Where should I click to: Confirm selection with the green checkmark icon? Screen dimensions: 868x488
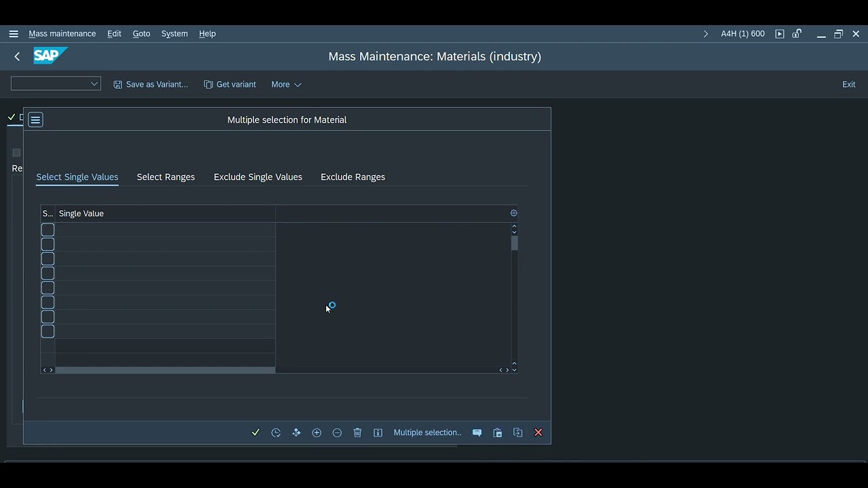(256, 432)
